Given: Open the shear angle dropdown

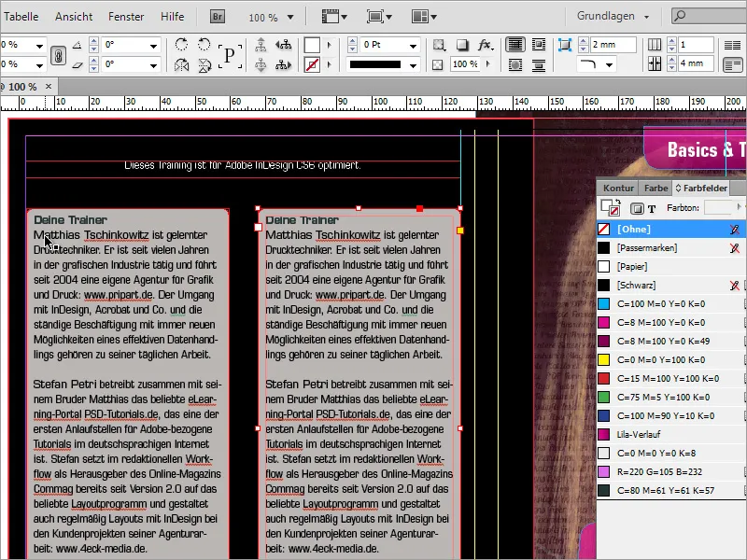Looking at the screenshot, I should tap(153, 65).
